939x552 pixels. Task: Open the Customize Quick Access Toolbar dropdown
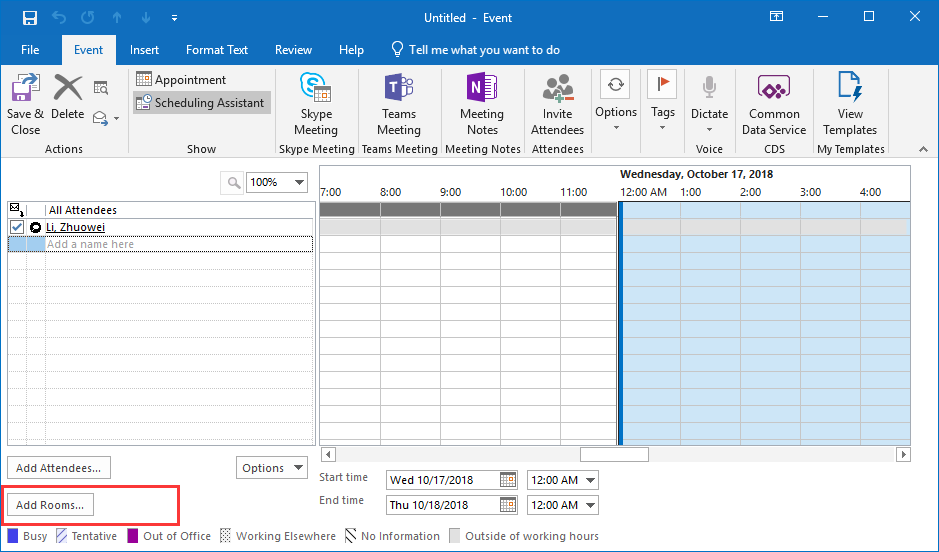pyautogui.click(x=174, y=18)
